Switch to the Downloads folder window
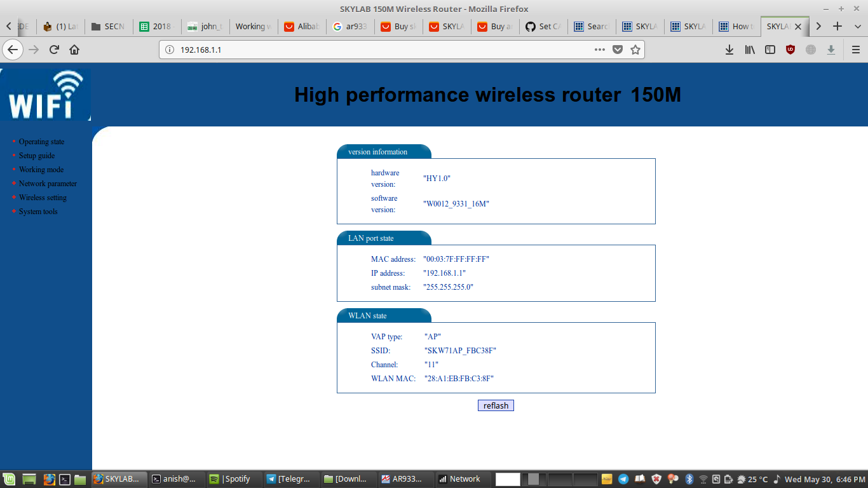This screenshot has height=488, width=868. (349, 479)
